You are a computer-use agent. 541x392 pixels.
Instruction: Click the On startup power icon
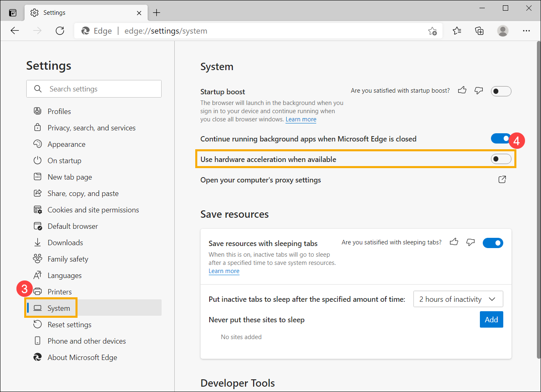pyautogui.click(x=37, y=160)
